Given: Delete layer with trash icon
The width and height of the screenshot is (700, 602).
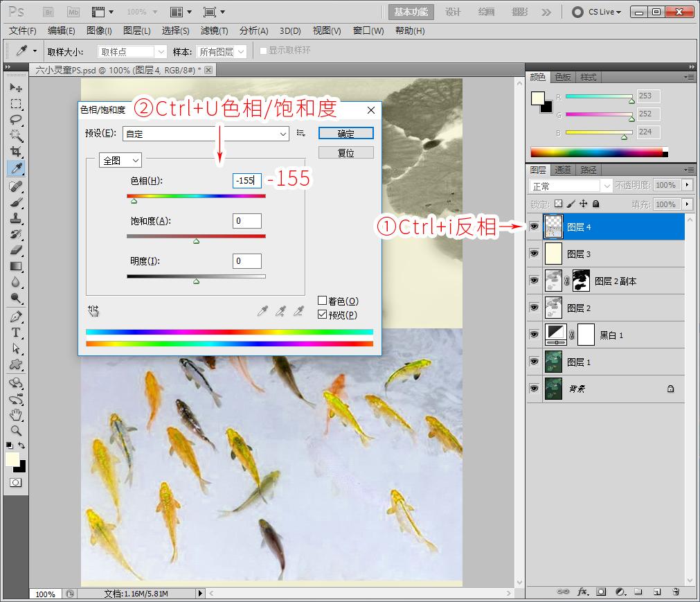Looking at the screenshot, I should point(676,592).
